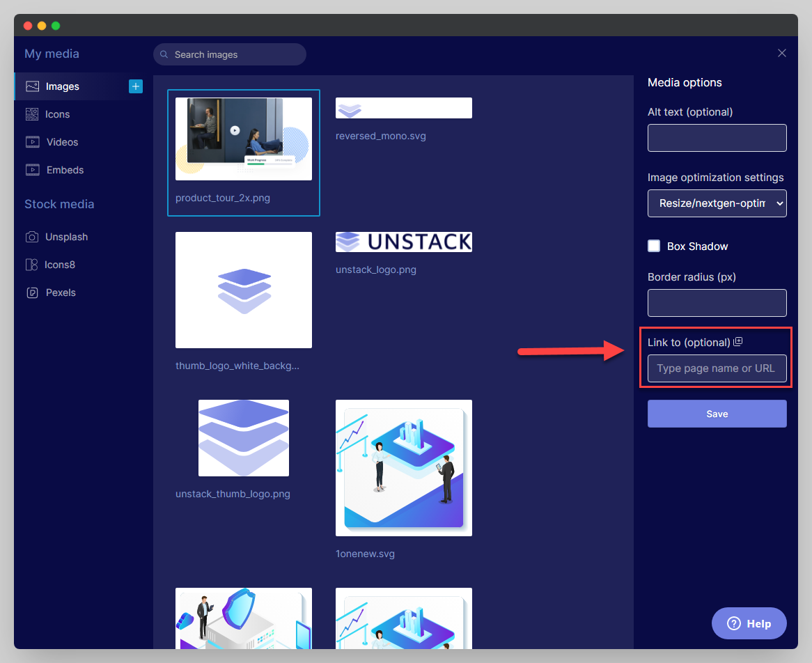The width and height of the screenshot is (812, 663).
Task: Browse Unsplash stock media
Action: coord(65,236)
